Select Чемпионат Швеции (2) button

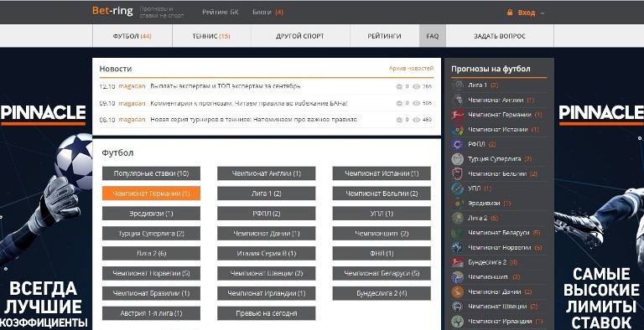(x=266, y=273)
